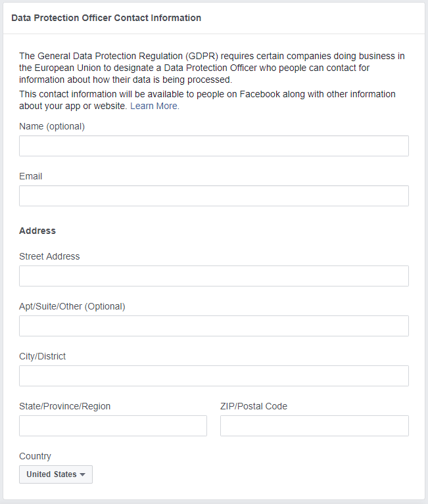Focus the Email input box
Image resolution: width=428 pixels, height=504 pixels.
tap(214, 196)
